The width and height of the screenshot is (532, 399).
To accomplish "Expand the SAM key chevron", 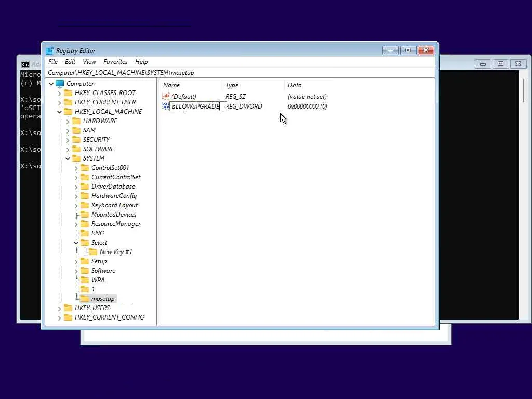I will click(68, 130).
